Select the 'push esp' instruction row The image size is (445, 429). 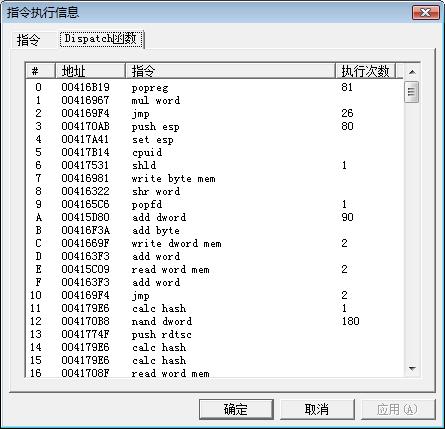point(214,126)
